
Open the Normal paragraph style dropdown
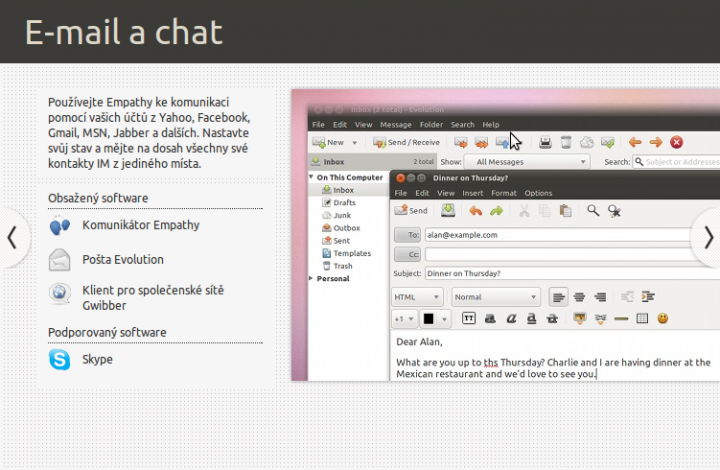pos(496,297)
